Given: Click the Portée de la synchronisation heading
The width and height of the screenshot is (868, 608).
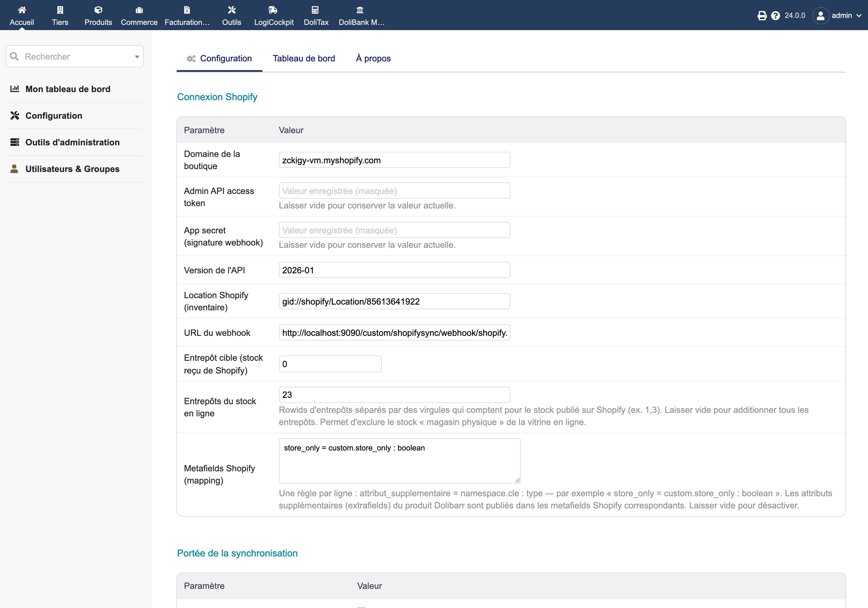Looking at the screenshot, I should pyautogui.click(x=237, y=553).
